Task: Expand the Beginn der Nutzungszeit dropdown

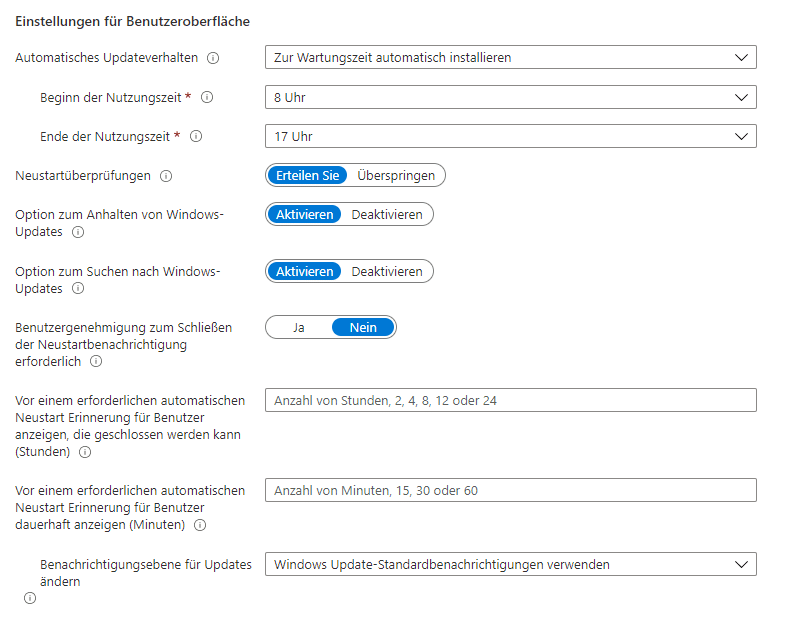Action: (510, 97)
